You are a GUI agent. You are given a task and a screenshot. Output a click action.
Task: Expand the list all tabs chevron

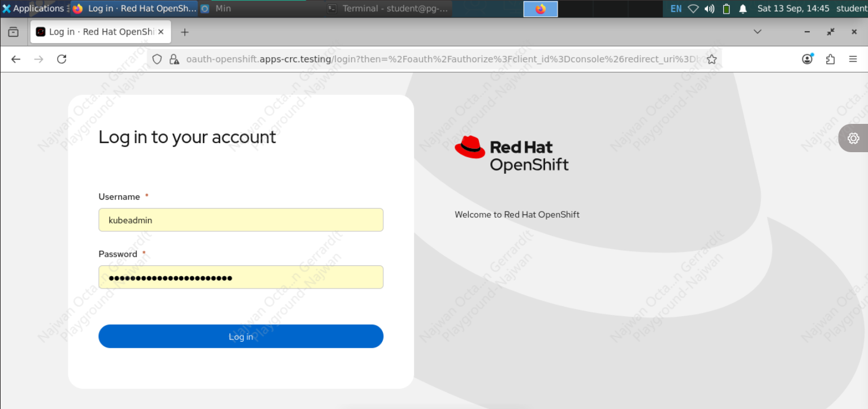[x=758, y=32]
